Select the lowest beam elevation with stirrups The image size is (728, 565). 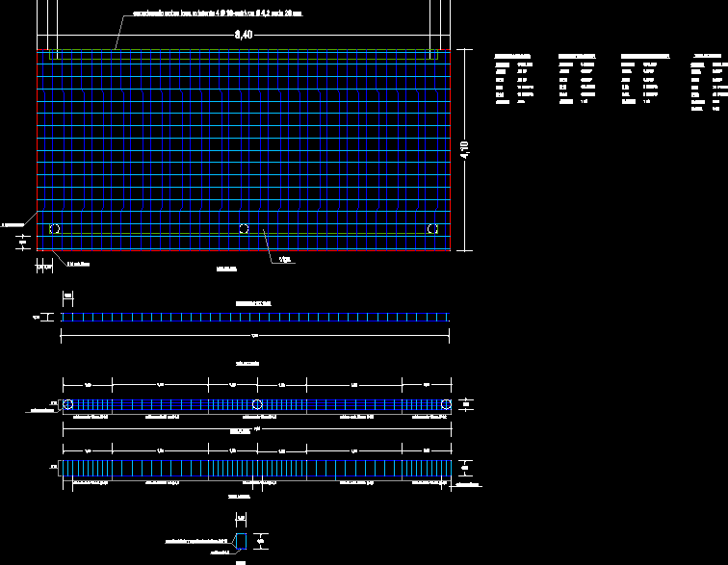point(257,469)
